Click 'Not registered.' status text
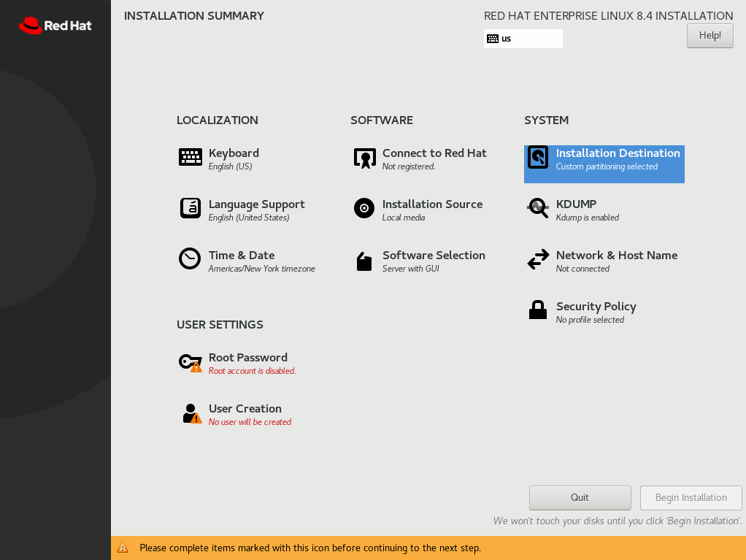This screenshot has height=560, width=746. pyautogui.click(x=409, y=166)
